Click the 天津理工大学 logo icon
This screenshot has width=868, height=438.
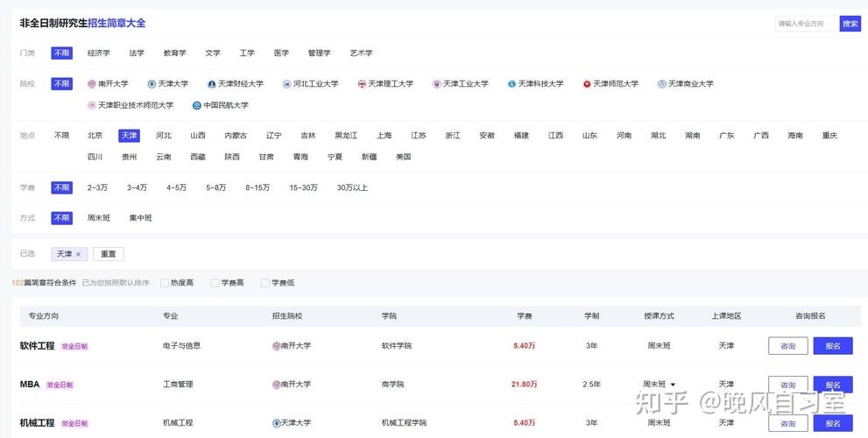point(362,84)
